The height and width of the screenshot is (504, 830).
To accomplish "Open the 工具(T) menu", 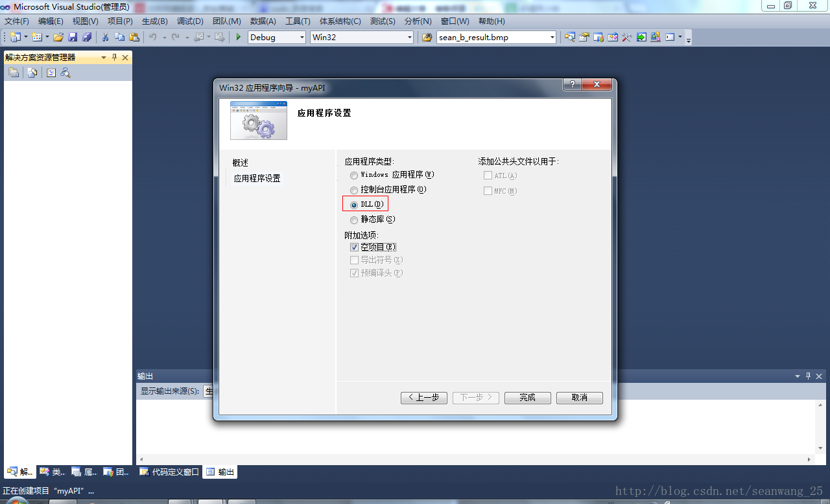I will tap(298, 21).
